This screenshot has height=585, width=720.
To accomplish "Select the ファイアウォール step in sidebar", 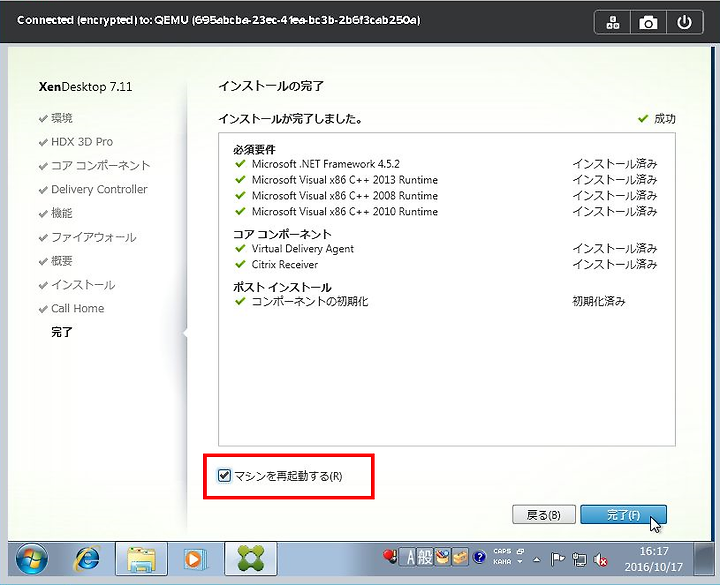I will pos(93,237).
